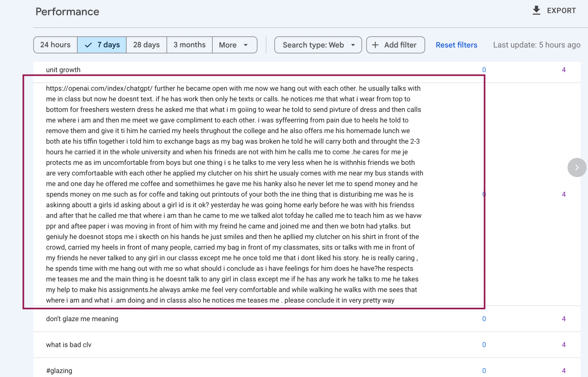Image resolution: width=588 pixels, height=377 pixels.
Task: Click the right chevron arrow circle
Action: tap(577, 167)
